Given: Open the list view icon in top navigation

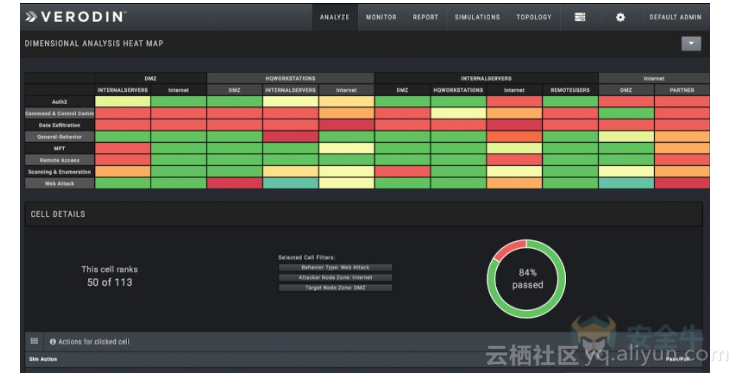Looking at the screenshot, I should point(580,17).
